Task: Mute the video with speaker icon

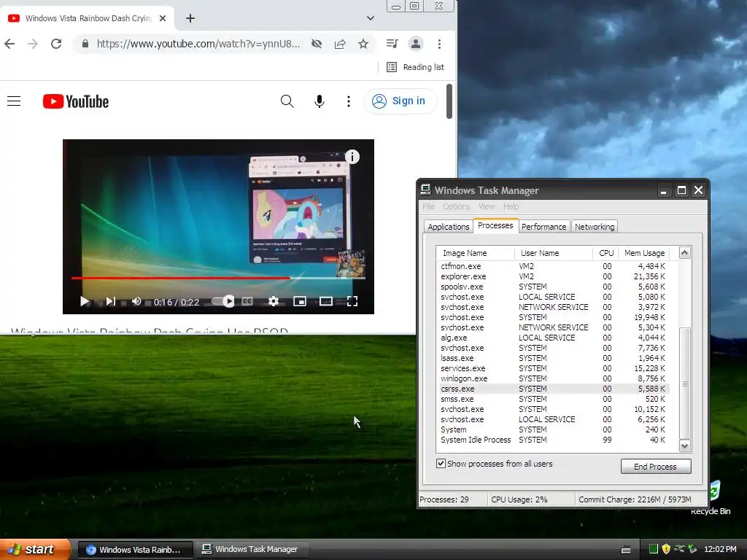Action: point(136,301)
